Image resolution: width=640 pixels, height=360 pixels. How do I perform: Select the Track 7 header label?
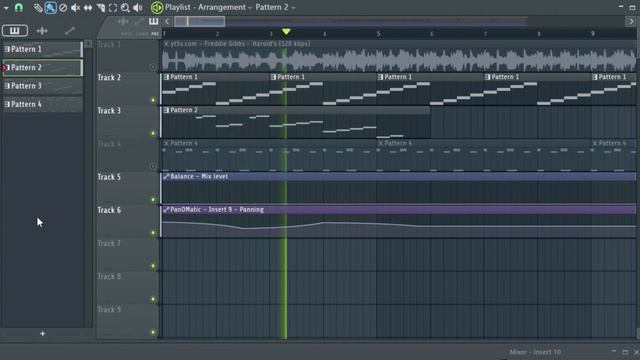(x=109, y=243)
